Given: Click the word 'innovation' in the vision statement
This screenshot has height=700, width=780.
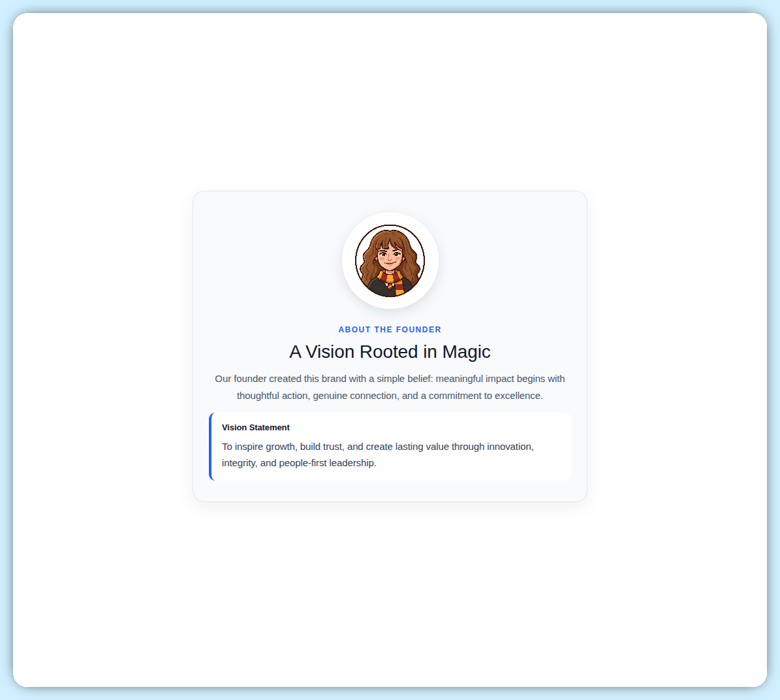Looking at the screenshot, I should click(x=509, y=447).
